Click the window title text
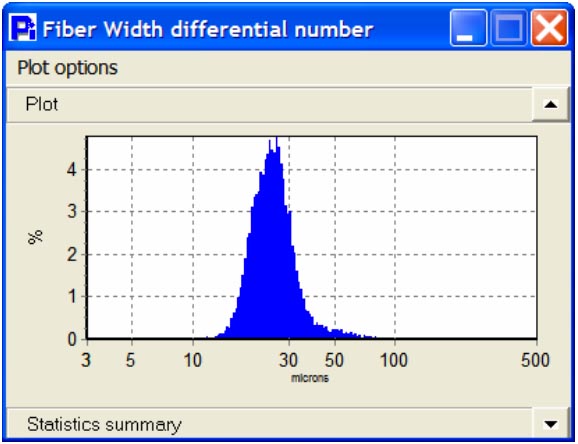The height and width of the screenshot is (444, 578). (x=208, y=29)
